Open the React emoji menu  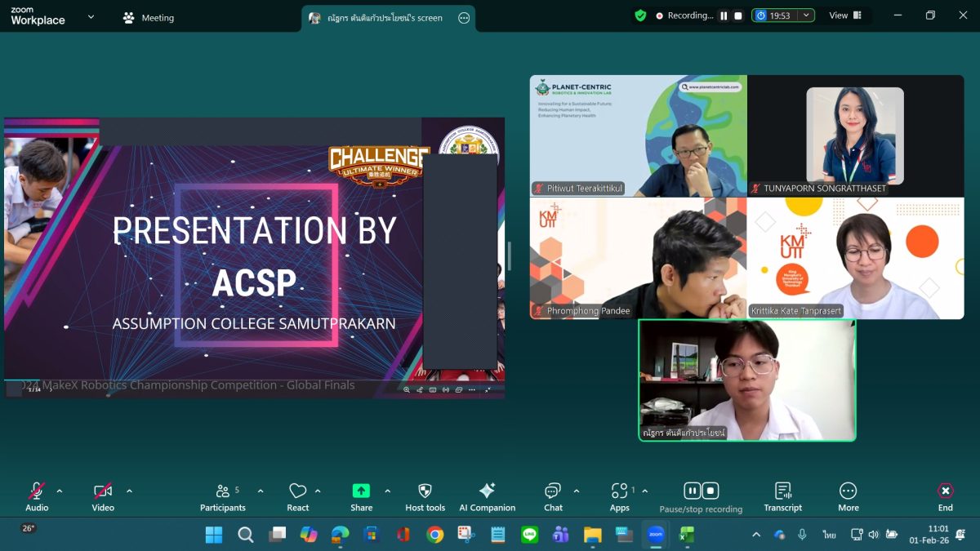coord(297,496)
